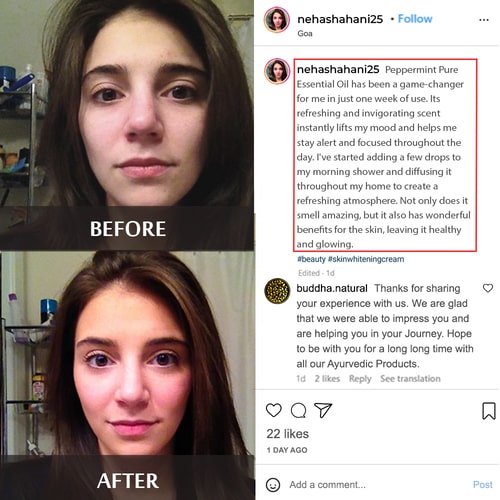Share the post via the paper plane icon
Viewport: 500px width, 500px height.
[323, 410]
